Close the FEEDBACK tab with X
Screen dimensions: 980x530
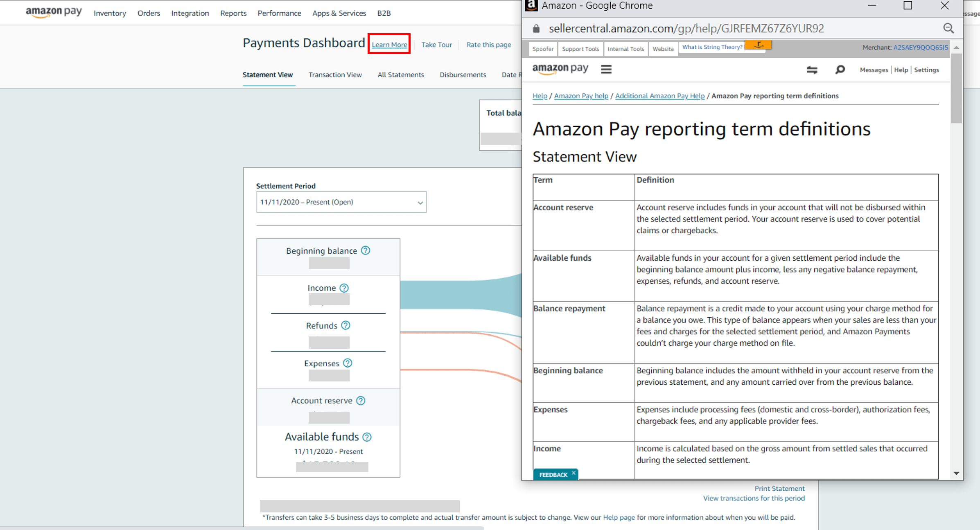point(574,473)
